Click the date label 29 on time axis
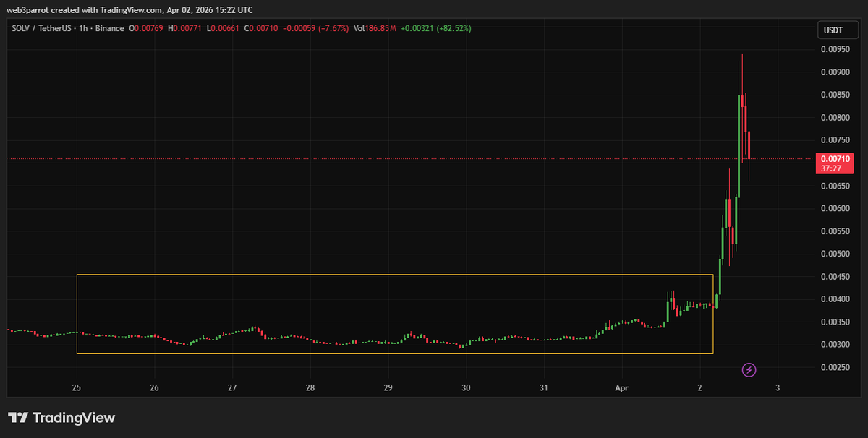The image size is (868, 438). [x=388, y=387]
